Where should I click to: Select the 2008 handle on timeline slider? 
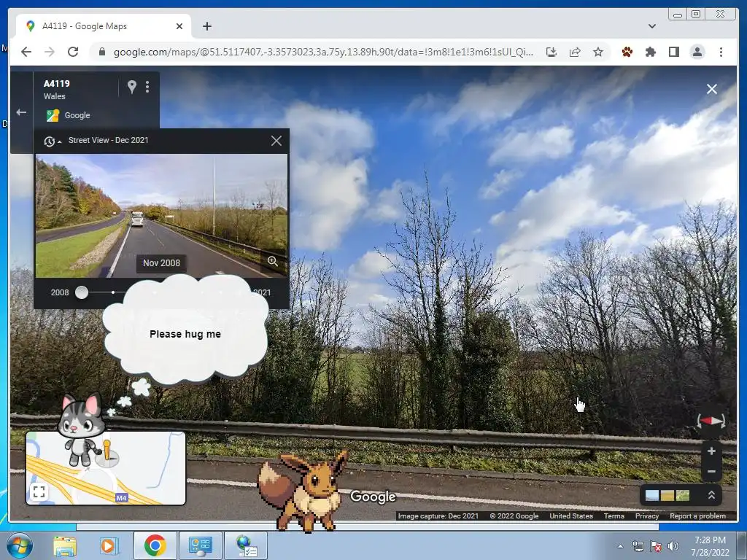point(82,292)
